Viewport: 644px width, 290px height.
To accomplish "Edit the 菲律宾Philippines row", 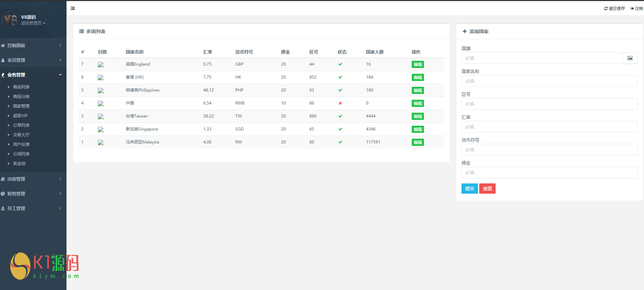I will [418, 91].
